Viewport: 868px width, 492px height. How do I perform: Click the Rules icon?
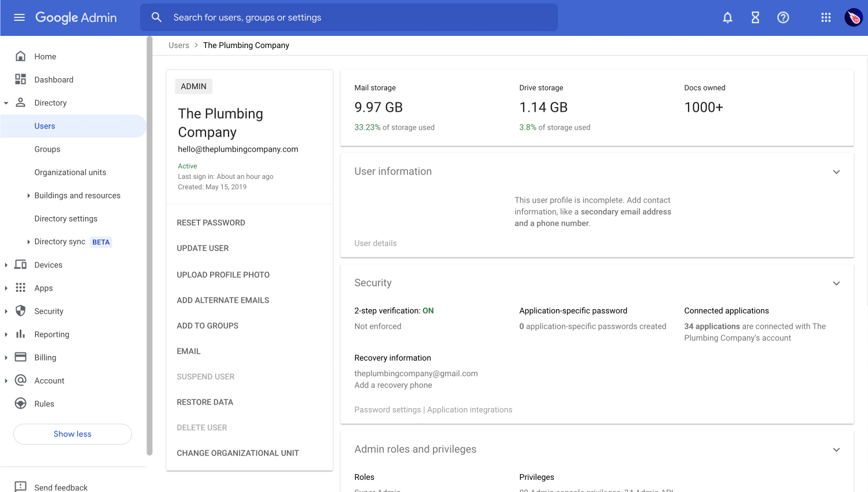pos(20,403)
